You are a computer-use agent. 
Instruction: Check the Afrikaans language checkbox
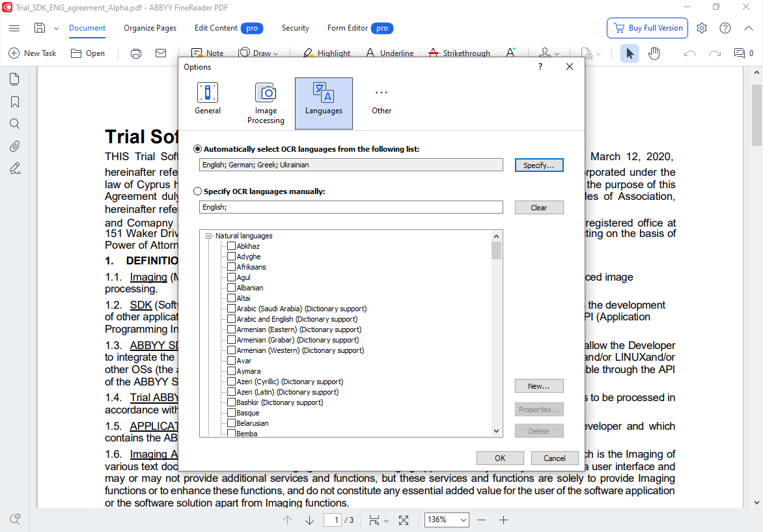coord(232,267)
